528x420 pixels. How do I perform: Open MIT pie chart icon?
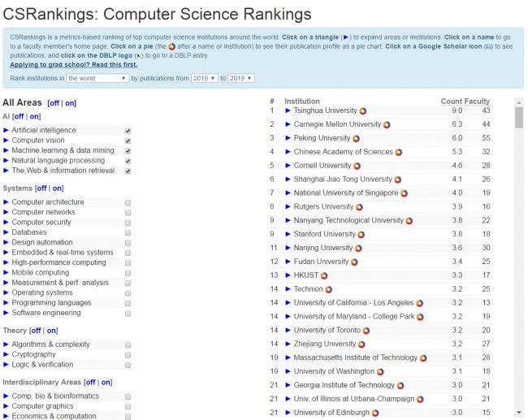point(423,358)
